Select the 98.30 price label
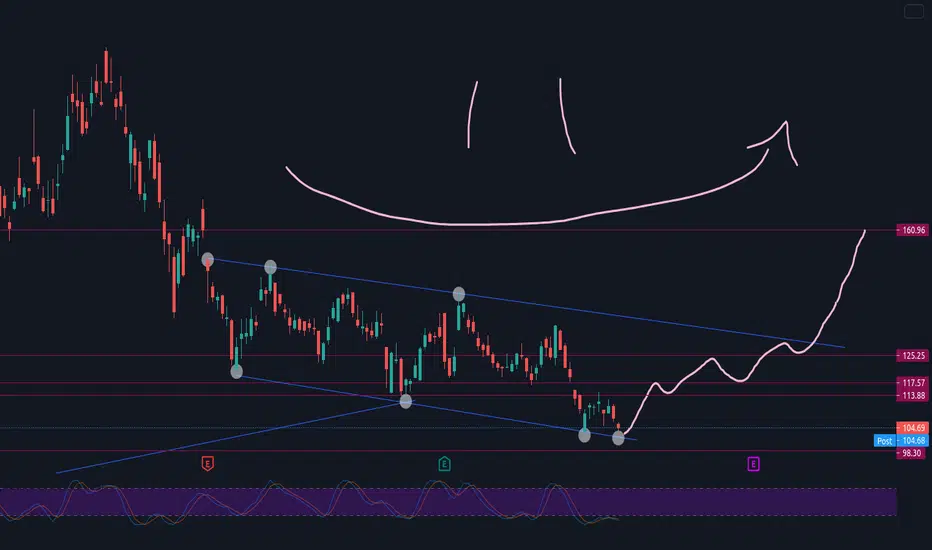 912,453
